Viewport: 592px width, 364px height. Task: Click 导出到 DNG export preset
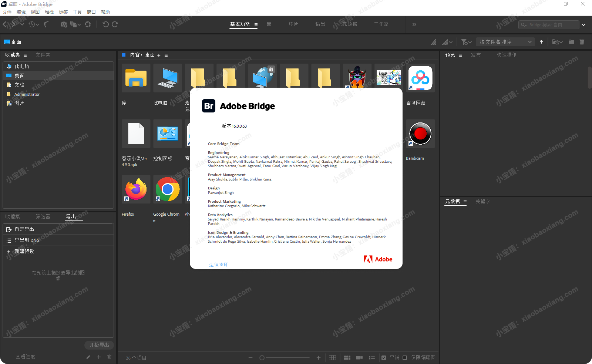tap(27, 240)
